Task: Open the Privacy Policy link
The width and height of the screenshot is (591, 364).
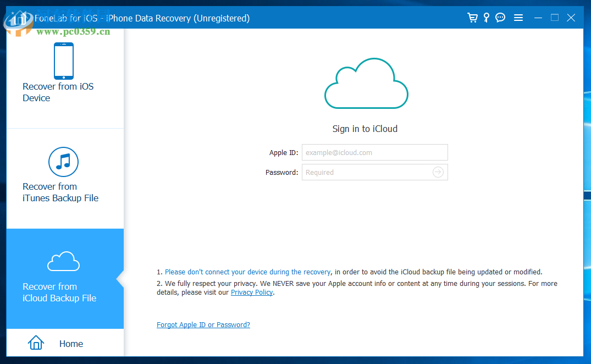Action: click(x=252, y=293)
